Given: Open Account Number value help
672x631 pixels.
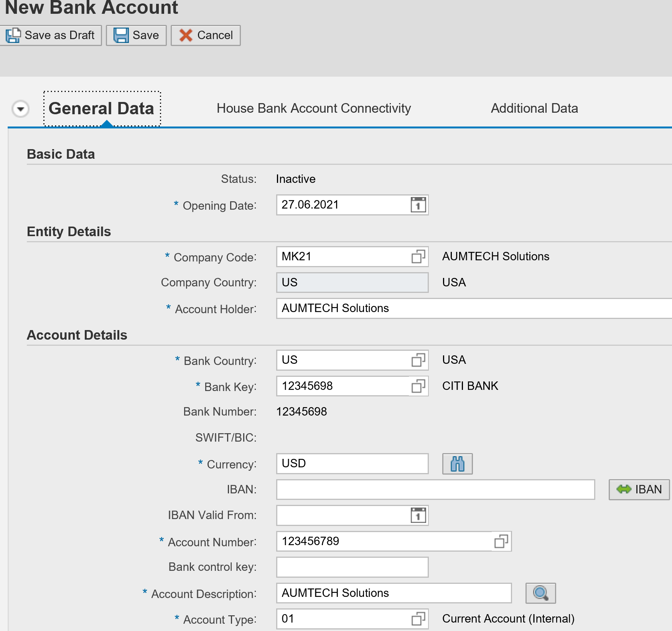Looking at the screenshot, I should (x=501, y=541).
